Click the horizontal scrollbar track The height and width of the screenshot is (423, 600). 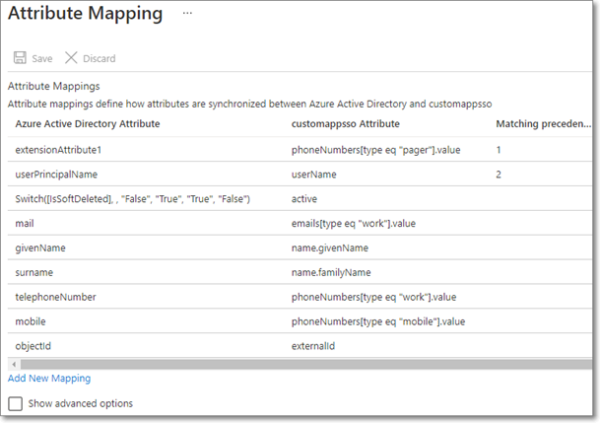pyautogui.click(x=306, y=364)
